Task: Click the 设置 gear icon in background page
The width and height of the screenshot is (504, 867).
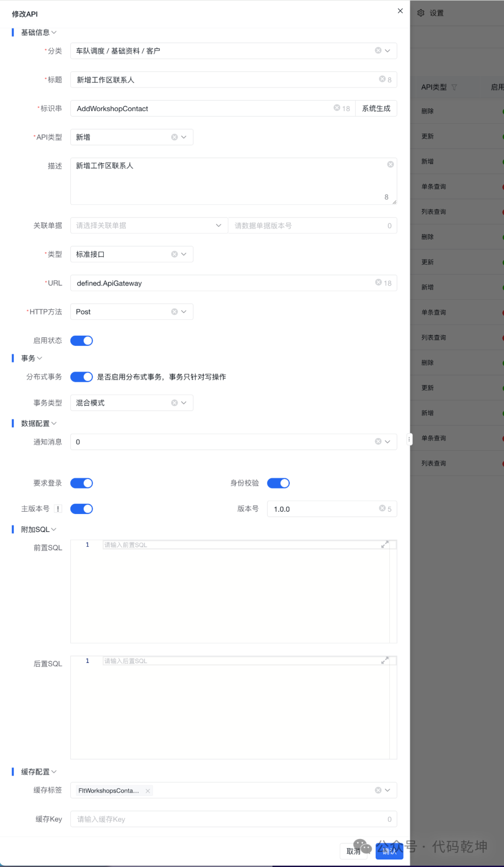Action: [x=421, y=13]
